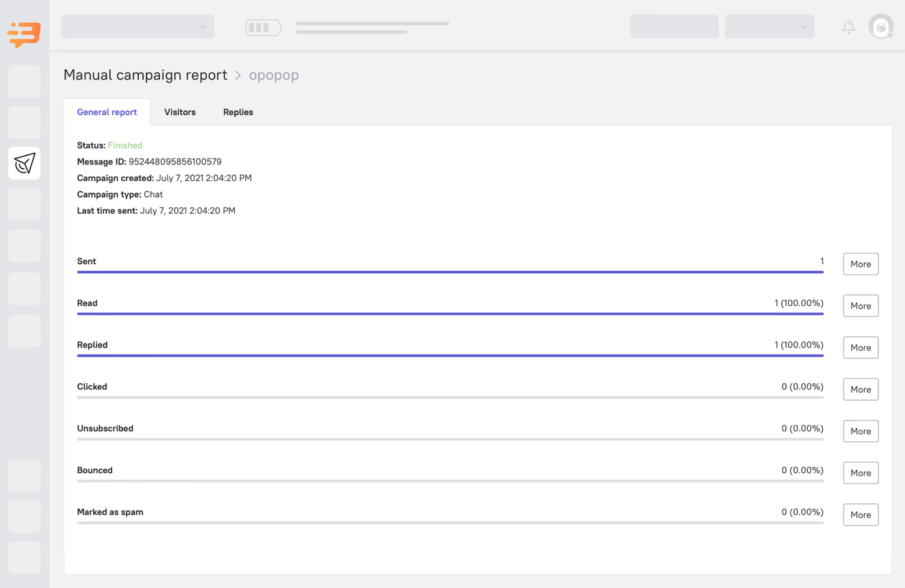Open the opopop campaign breadcrumb link
905x588 pixels.
(274, 75)
